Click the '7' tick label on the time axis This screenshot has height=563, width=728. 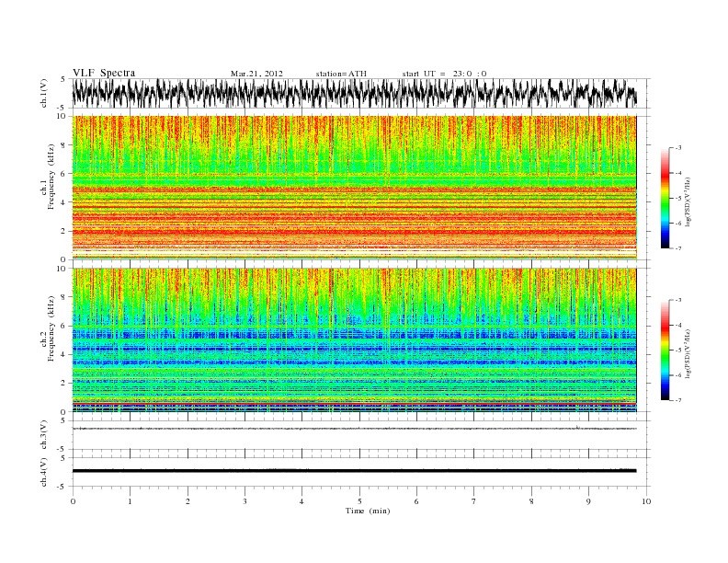(474, 501)
